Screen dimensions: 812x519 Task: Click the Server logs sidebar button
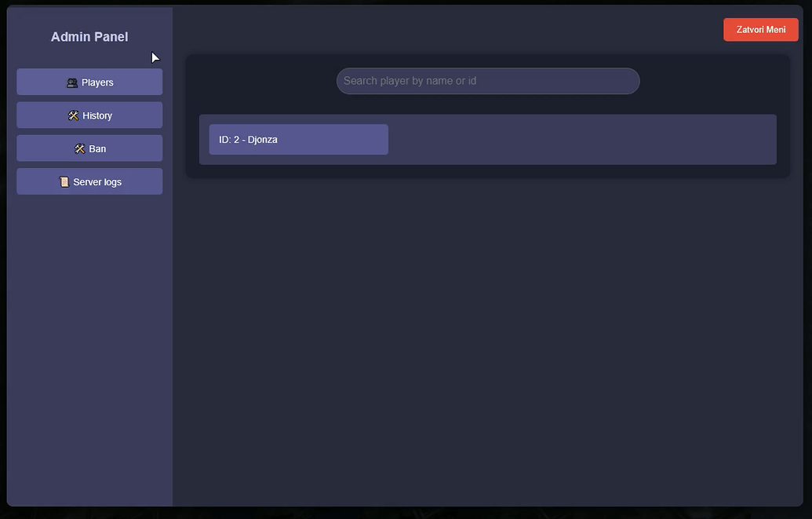(x=89, y=181)
